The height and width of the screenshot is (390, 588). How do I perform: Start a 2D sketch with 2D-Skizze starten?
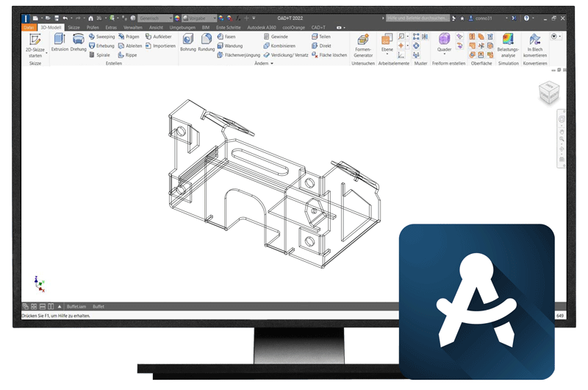pyautogui.click(x=35, y=45)
